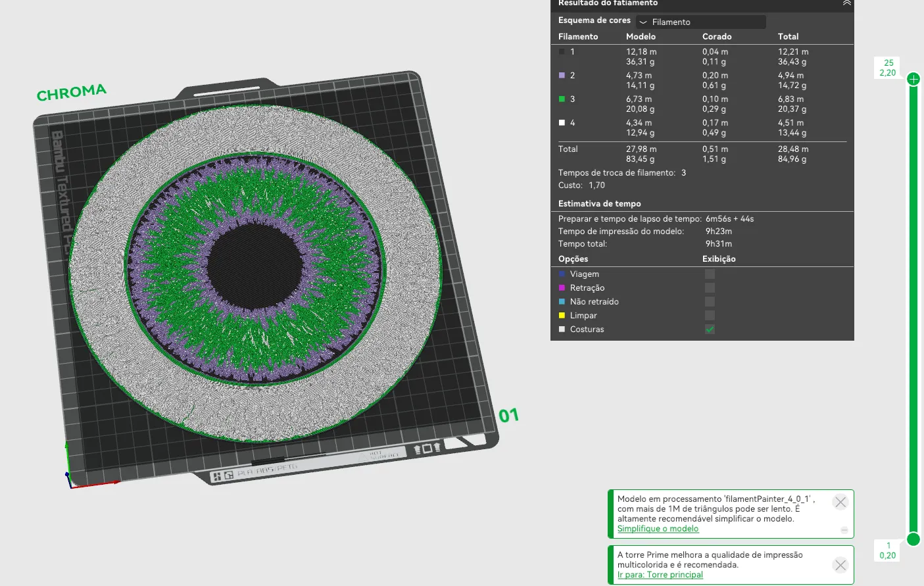Enable the Retração display checkbox
Viewport: 924px width, 586px height.
(710, 287)
